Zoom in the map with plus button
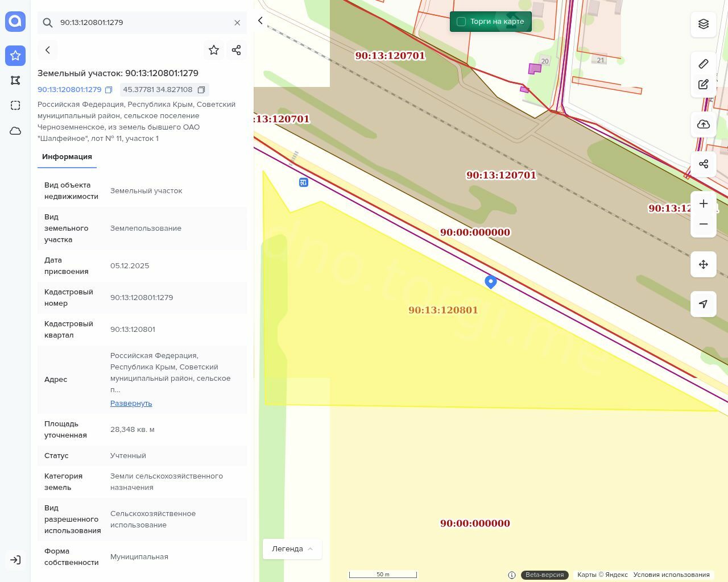728x582 pixels. [x=704, y=204]
